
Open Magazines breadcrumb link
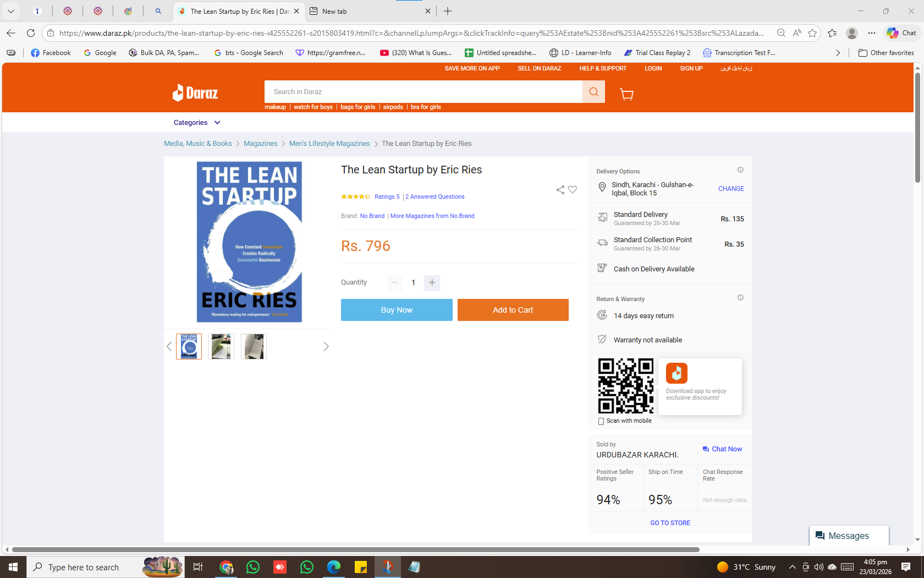point(261,144)
